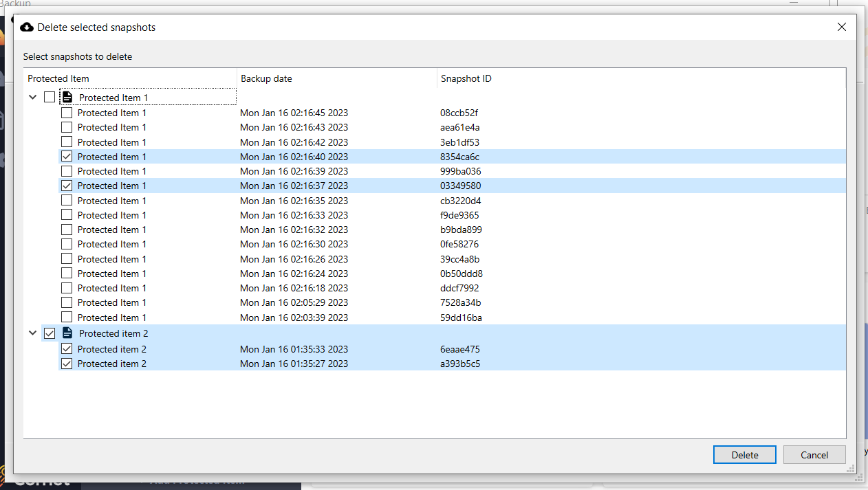Uncheck snapshot 8354ca6c checkbox
The width and height of the screenshot is (868, 490).
(67, 157)
